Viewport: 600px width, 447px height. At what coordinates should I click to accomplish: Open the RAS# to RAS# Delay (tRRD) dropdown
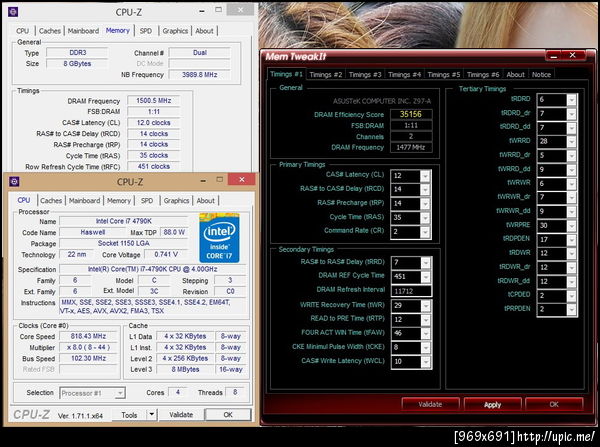(426, 263)
